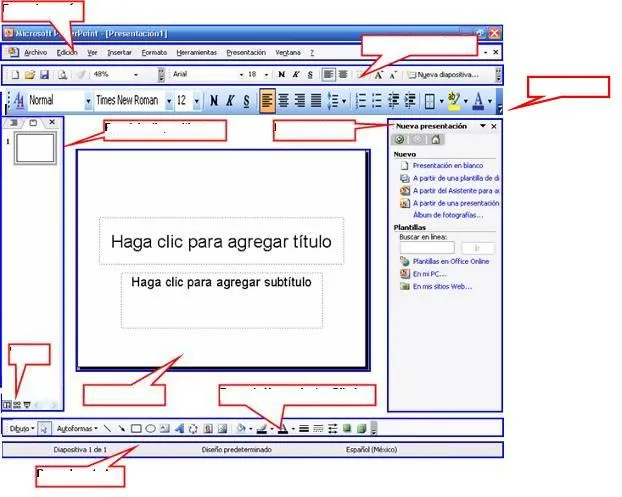Click the Line Spacing icon
The image size is (622, 497).
(x=333, y=101)
